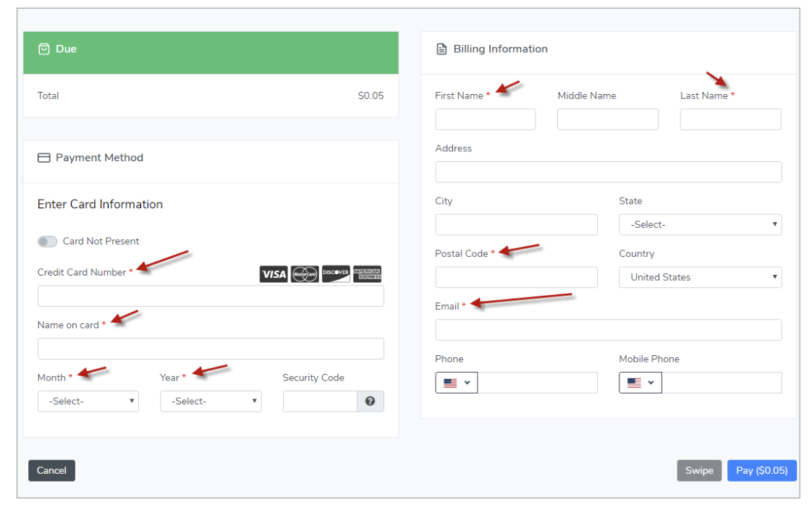Open the Mobile Phone country flag selector
The height and width of the screenshot is (515, 812).
click(x=640, y=383)
